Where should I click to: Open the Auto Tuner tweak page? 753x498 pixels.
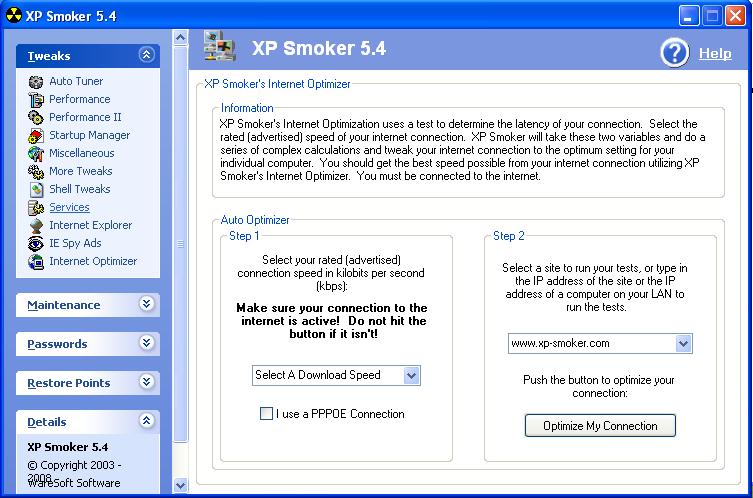pyautogui.click(x=76, y=81)
